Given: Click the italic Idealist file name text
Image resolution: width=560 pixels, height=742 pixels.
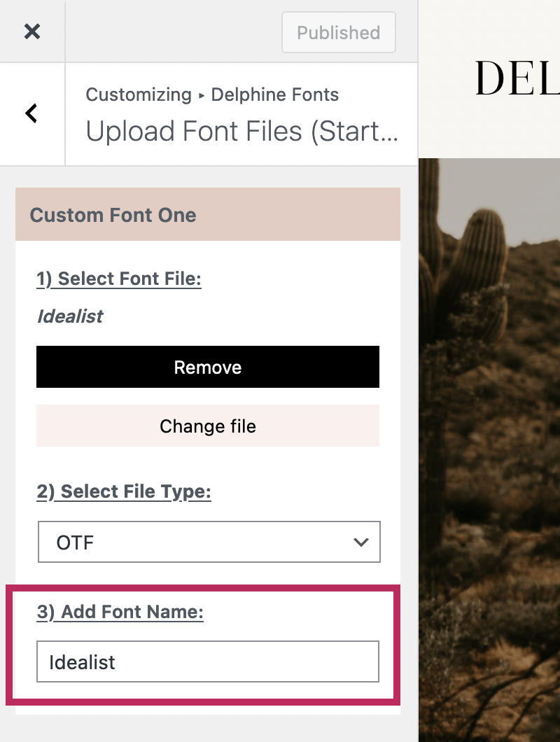Looking at the screenshot, I should pyautogui.click(x=70, y=316).
